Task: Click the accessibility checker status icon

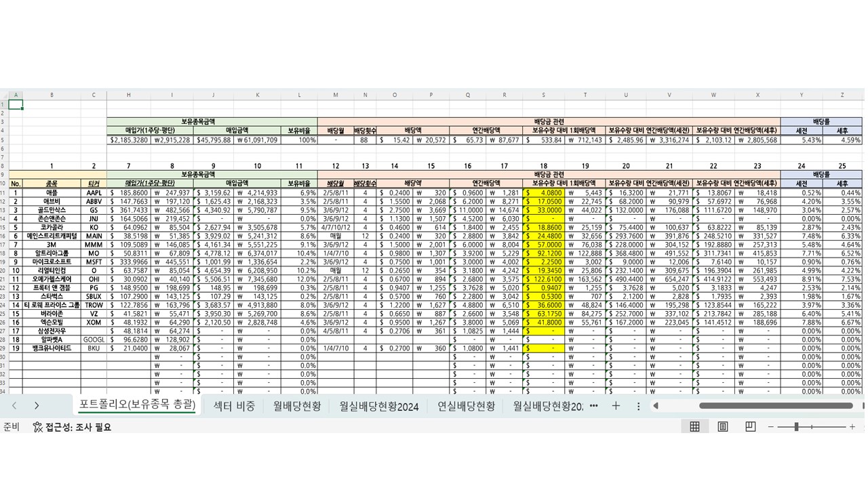Action: click(38, 427)
